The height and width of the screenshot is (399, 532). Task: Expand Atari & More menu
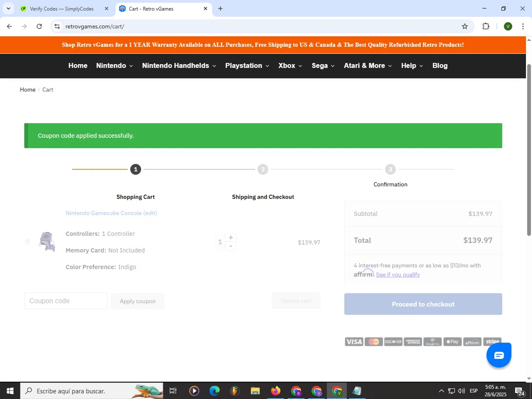coord(368,66)
